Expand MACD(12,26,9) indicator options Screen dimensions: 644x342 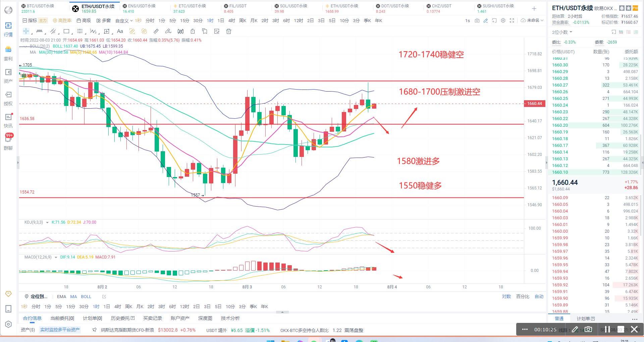56,257
